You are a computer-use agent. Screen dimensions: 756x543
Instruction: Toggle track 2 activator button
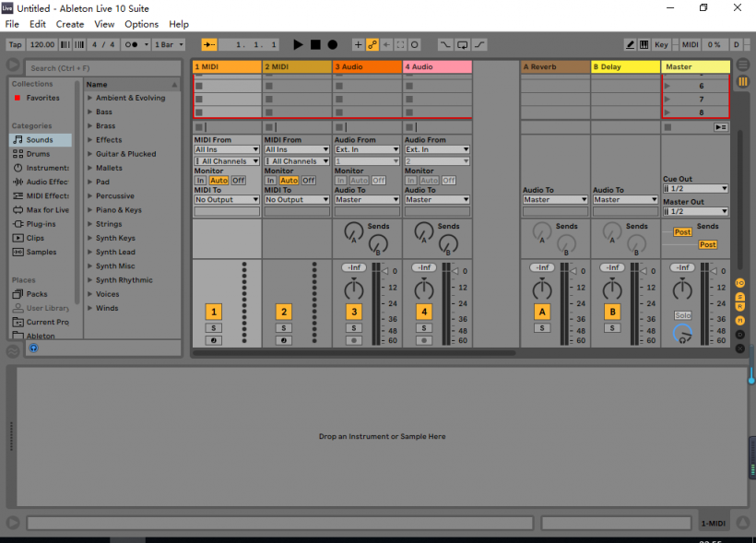pos(284,312)
